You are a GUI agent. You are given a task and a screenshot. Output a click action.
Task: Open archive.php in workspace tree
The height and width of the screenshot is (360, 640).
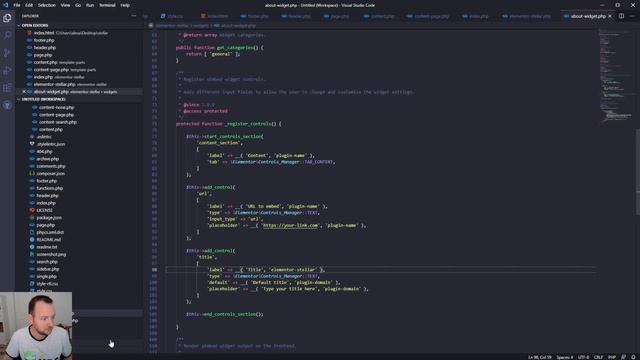[x=48, y=159]
